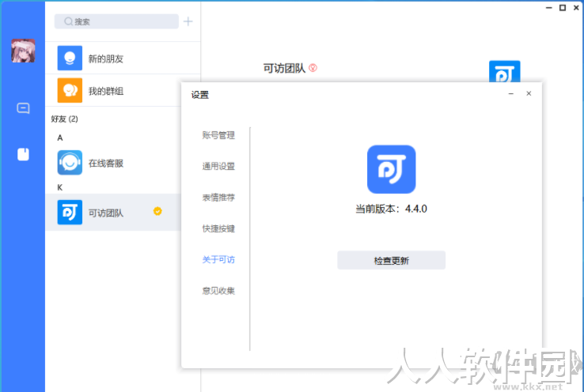Open the user profile avatar in sidebar
Screen dimensions: 584x392
tap(23, 51)
